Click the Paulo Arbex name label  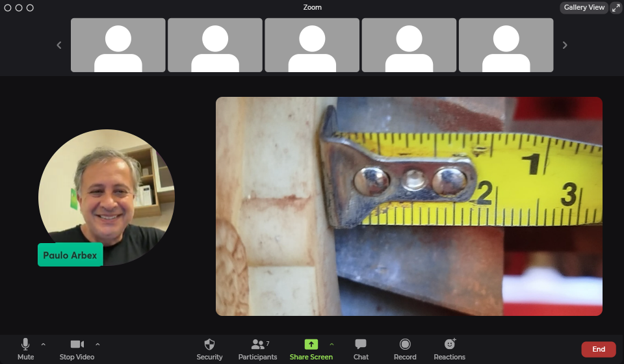tap(70, 255)
